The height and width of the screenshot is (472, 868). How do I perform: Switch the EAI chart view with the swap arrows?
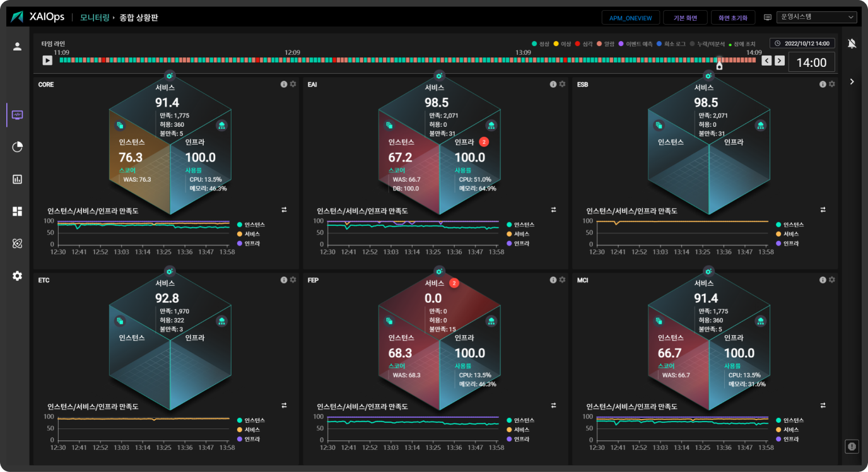(553, 209)
